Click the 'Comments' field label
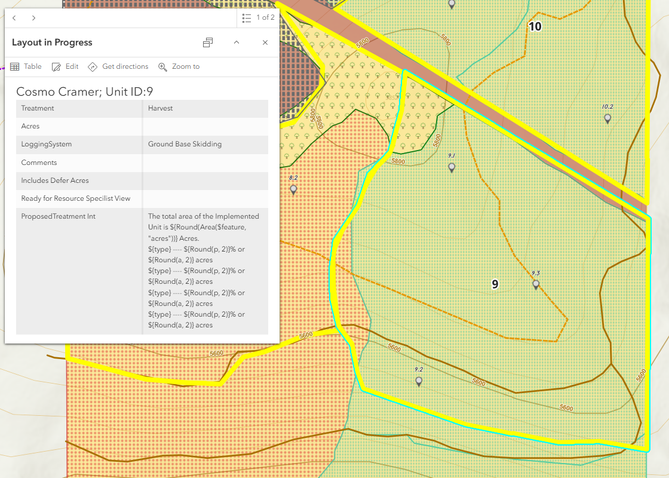 point(39,163)
